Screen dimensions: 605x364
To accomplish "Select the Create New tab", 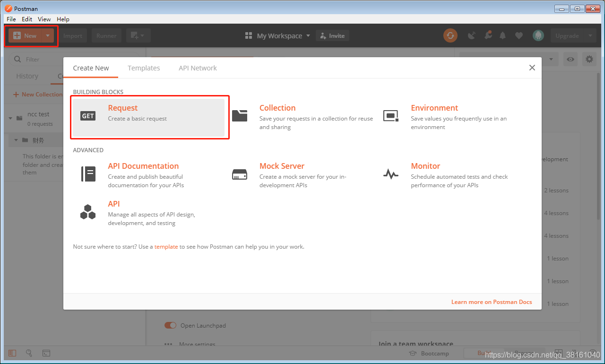I will (91, 68).
